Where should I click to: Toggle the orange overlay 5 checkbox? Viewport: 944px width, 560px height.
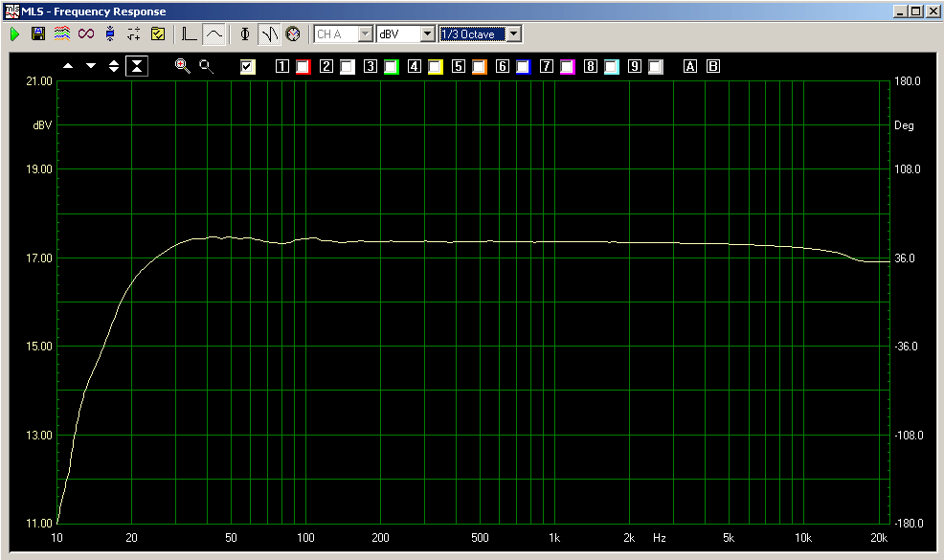(480, 67)
